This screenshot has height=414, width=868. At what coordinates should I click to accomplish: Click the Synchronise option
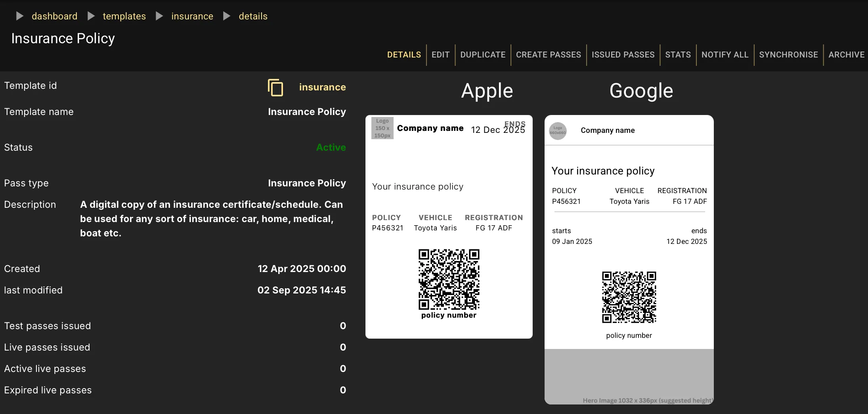coord(788,55)
